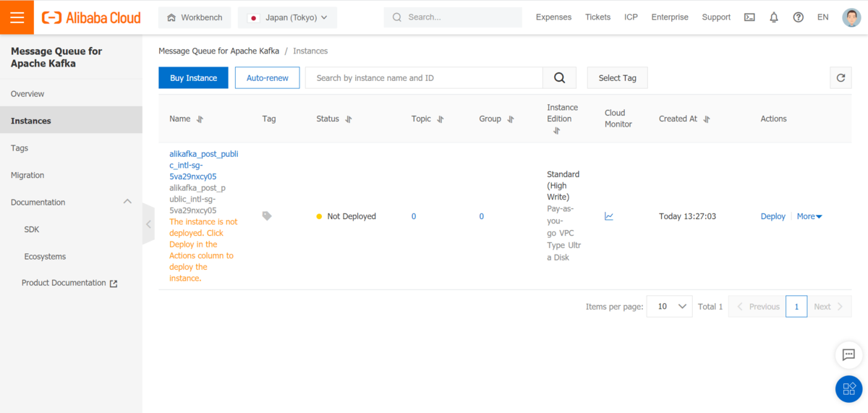Open the blue quick-access apps floating button
Viewport: 868px width, 413px height.
pos(849,389)
